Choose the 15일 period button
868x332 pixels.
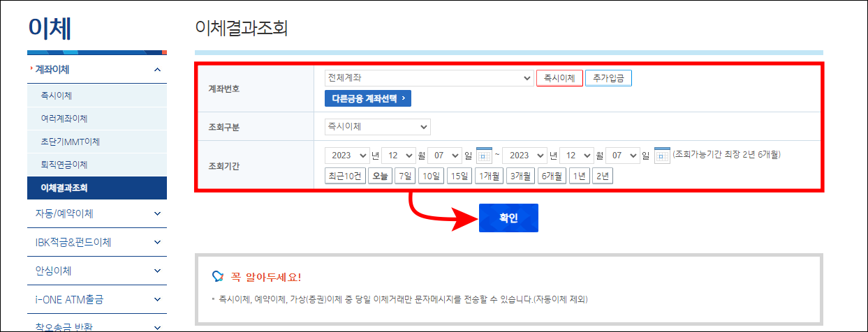point(459,176)
